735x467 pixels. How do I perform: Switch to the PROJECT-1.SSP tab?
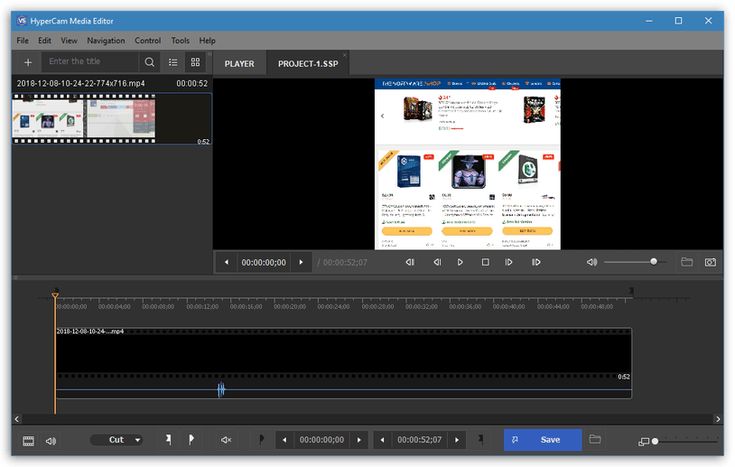pos(308,64)
